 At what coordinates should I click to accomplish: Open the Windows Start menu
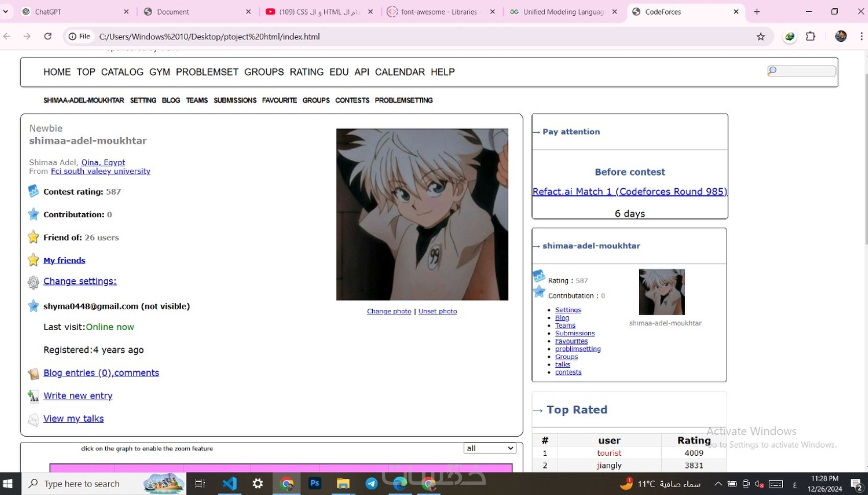[x=8, y=484]
